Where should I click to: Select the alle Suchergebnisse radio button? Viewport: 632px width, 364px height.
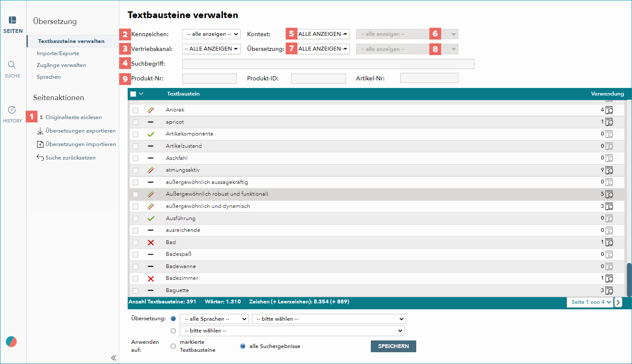(x=243, y=346)
